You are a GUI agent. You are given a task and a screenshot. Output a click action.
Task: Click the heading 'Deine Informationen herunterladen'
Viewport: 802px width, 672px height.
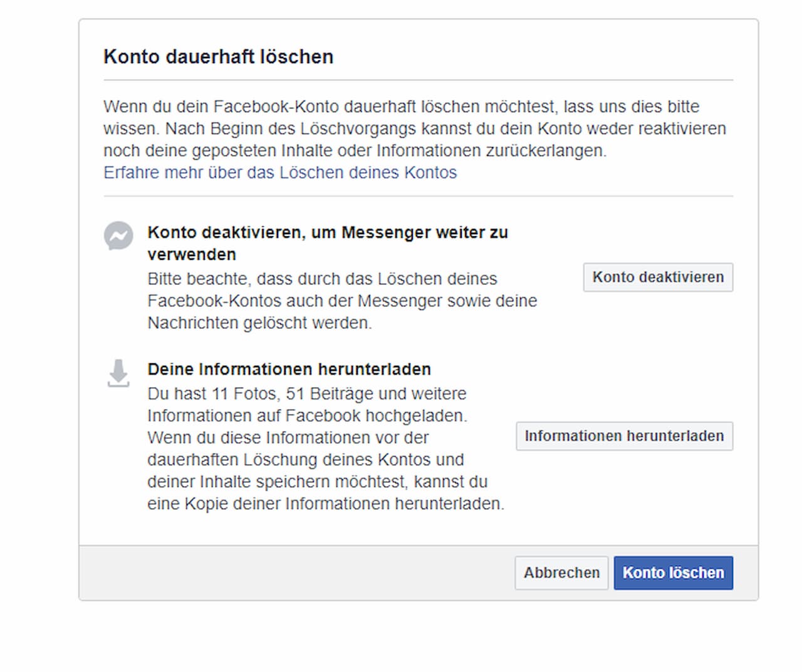(289, 370)
